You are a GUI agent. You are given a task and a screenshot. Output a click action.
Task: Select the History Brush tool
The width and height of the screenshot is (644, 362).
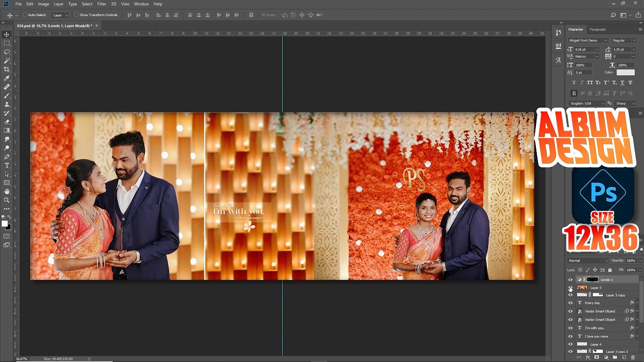pos(7,113)
